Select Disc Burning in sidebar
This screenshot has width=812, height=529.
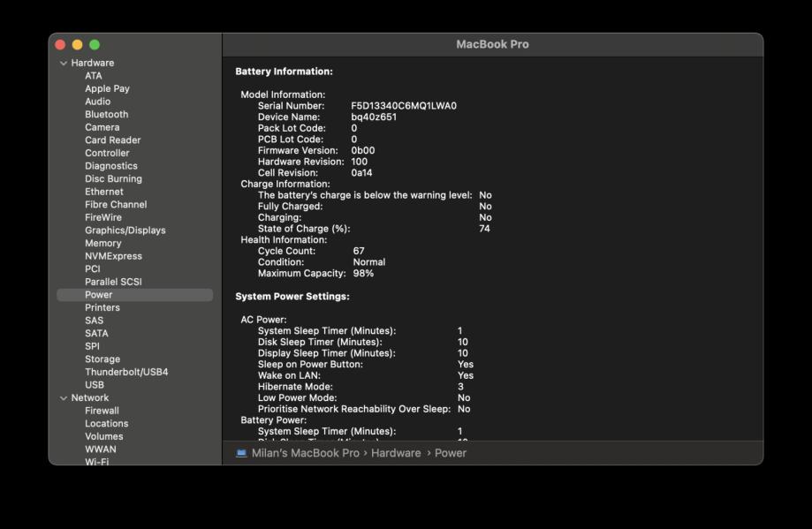[113, 178]
